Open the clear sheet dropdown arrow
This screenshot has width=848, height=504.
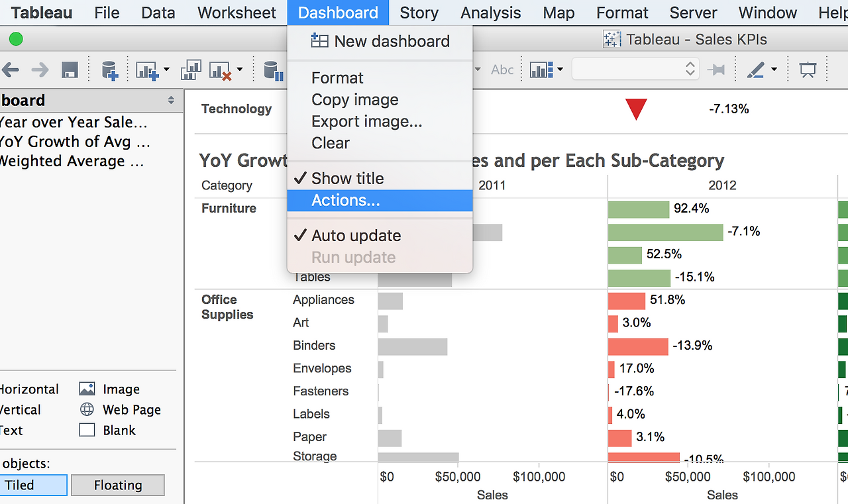[x=239, y=70]
